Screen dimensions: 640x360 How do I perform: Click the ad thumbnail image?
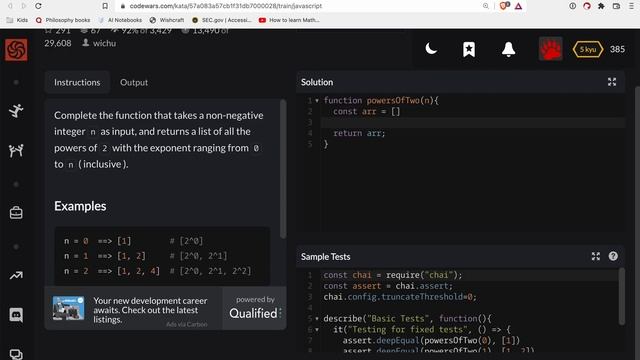69,308
